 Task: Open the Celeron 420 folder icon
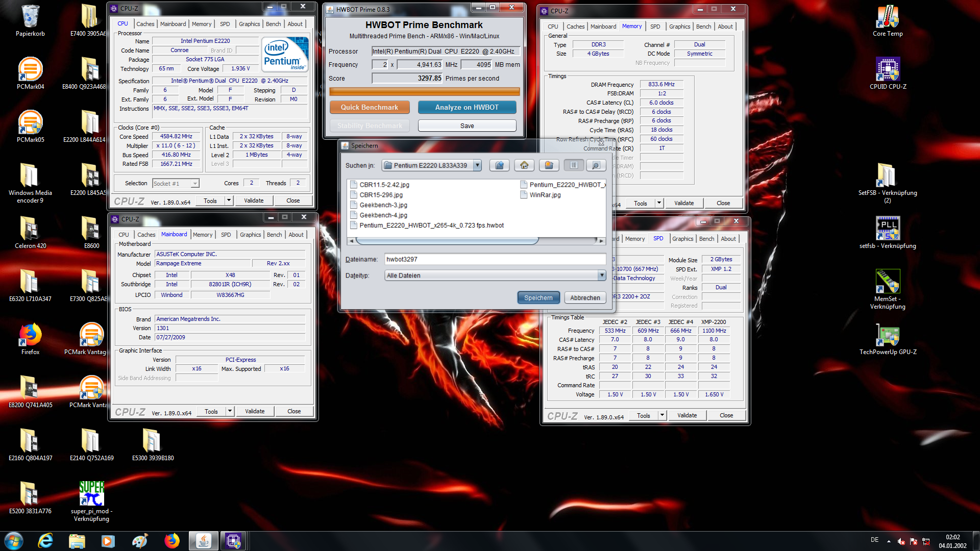point(30,233)
